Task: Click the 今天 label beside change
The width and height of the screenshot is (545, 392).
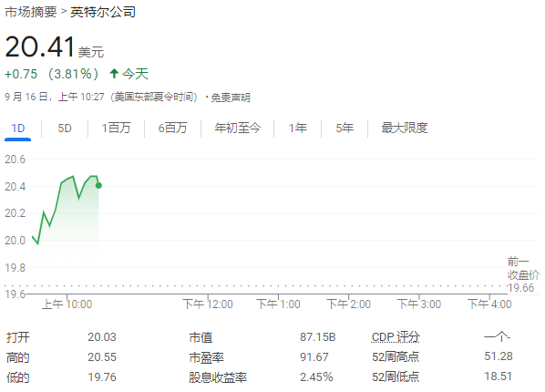Action: [x=135, y=74]
